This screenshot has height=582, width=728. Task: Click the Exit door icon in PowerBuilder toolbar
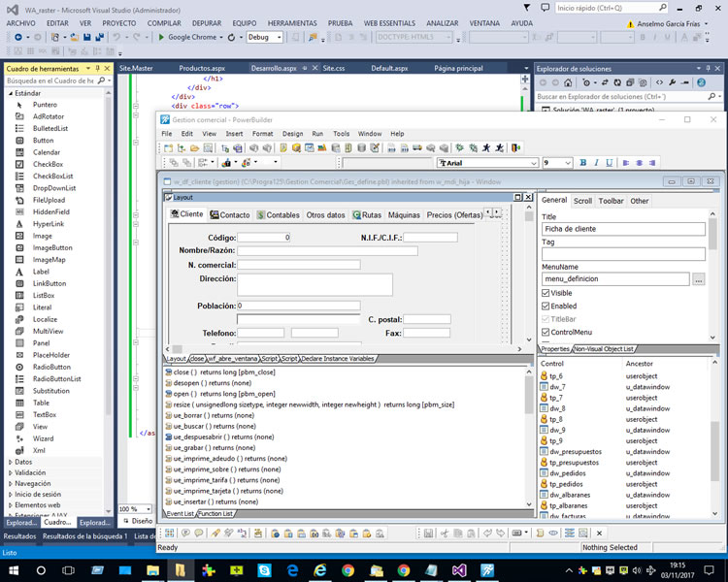tap(515, 147)
